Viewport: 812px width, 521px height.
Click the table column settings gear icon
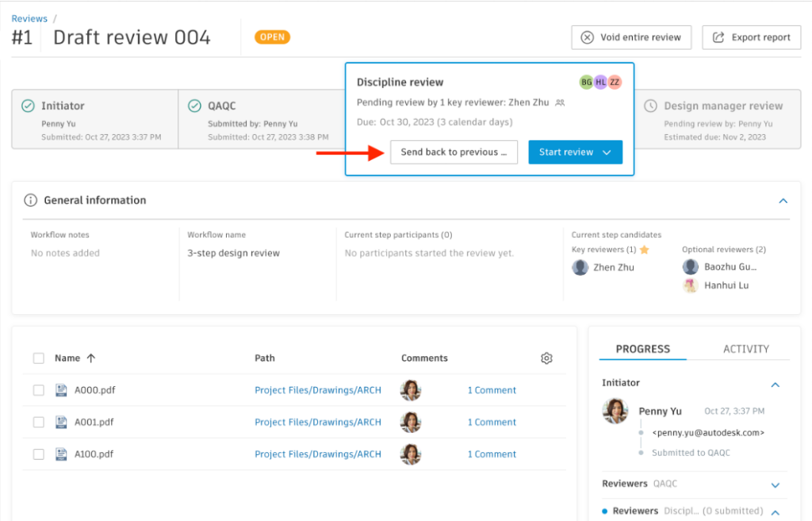pyautogui.click(x=546, y=358)
